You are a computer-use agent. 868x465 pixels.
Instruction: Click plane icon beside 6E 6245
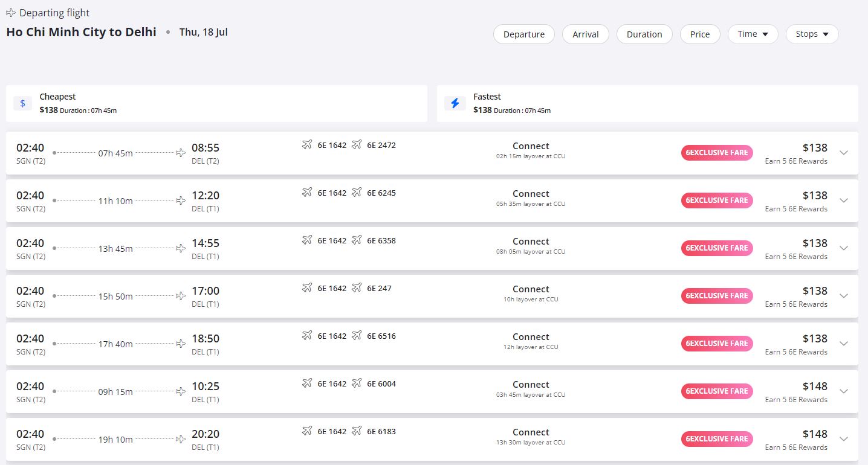click(357, 192)
